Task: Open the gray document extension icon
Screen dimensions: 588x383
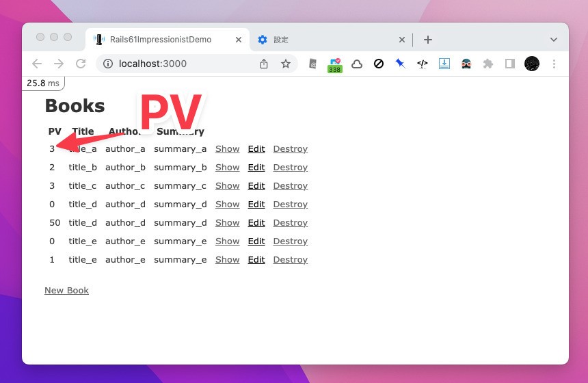Action: [x=312, y=64]
